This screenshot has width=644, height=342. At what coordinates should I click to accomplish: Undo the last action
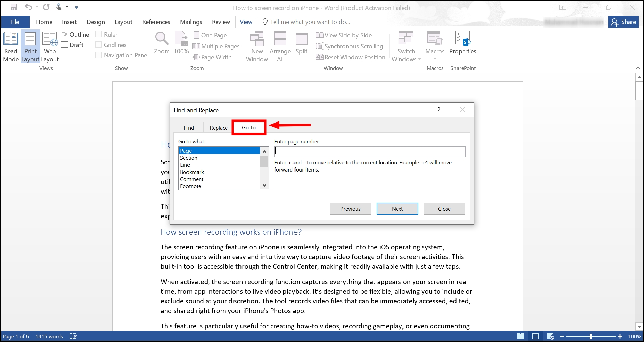pos(28,7)
